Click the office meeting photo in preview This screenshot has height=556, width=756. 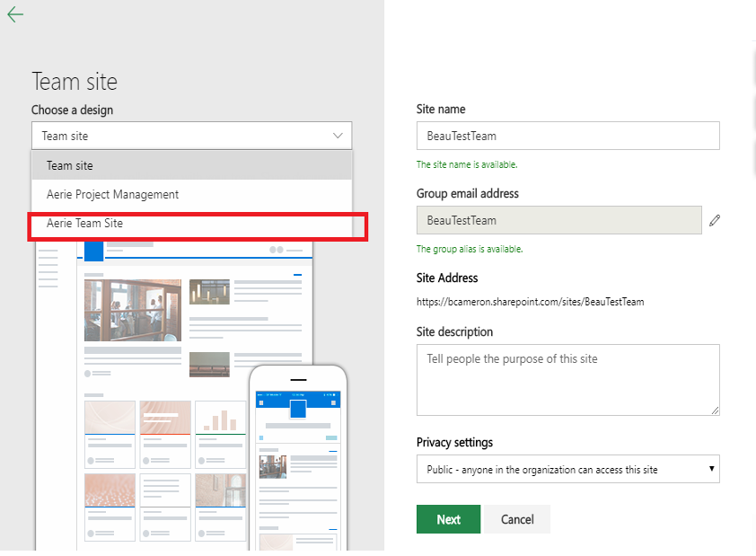pos(133,310)
